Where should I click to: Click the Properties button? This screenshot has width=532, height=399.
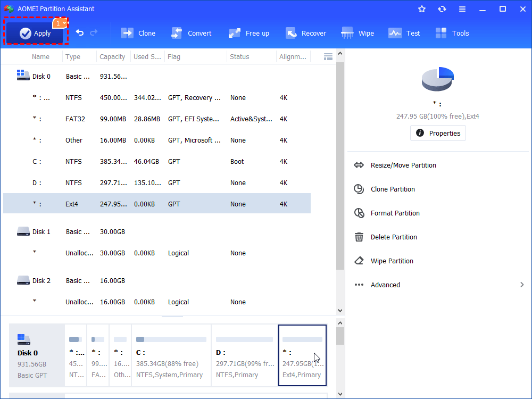438,133
